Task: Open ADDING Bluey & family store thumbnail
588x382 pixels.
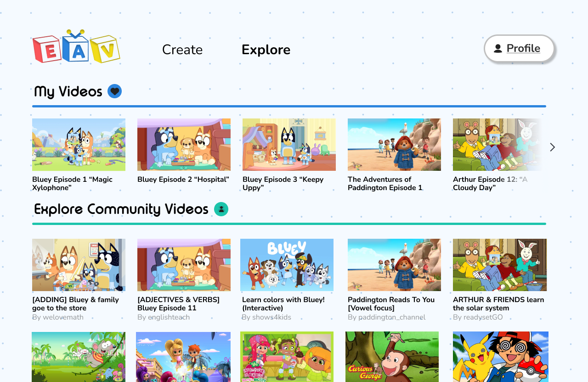Action: [79, 265]
